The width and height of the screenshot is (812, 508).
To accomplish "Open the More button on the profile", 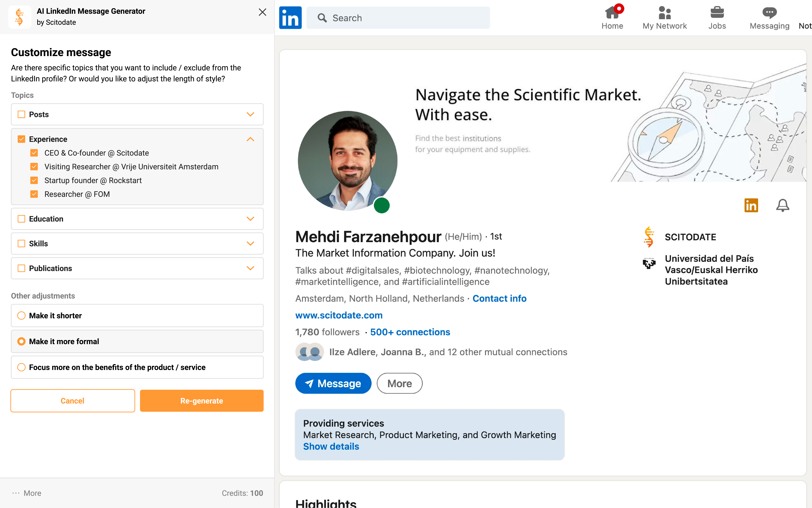I will coord(399,383).
